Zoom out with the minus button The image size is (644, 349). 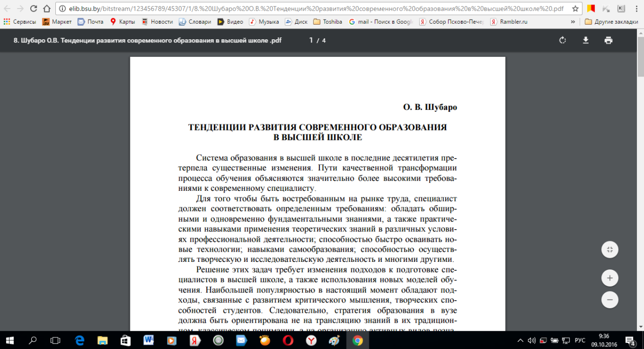click(610, 299)
